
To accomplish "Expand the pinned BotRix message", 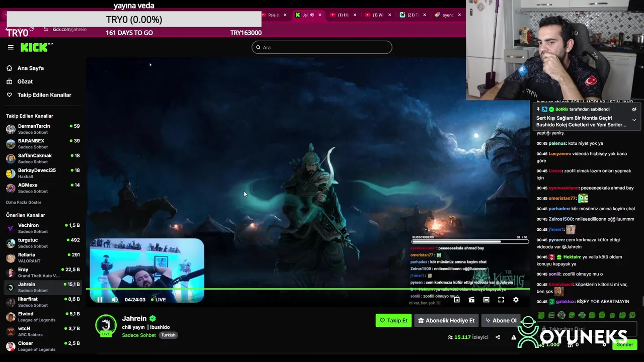I will (634, 120).
